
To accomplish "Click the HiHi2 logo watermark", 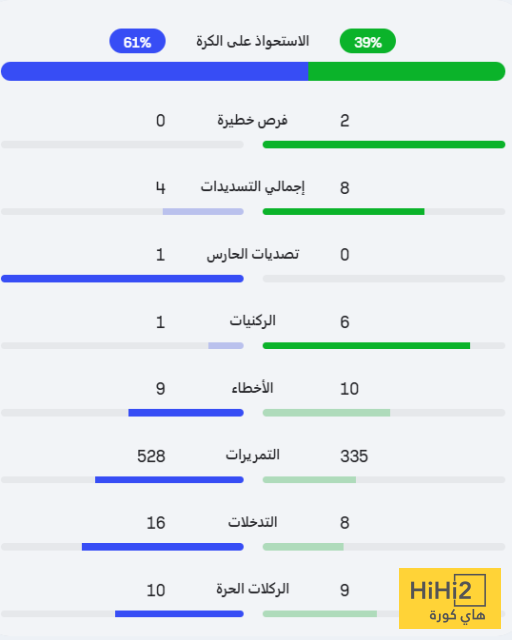I will tap(450, 598).
